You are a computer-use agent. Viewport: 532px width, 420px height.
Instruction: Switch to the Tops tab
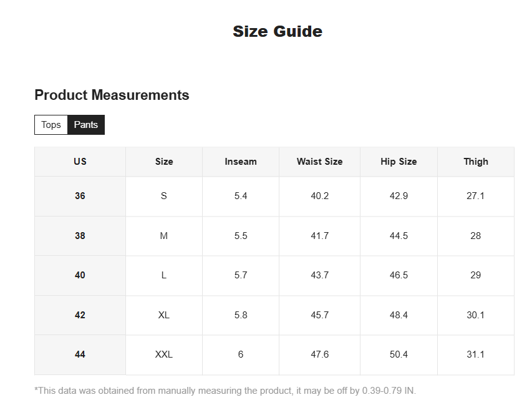[x=51, y=125]
